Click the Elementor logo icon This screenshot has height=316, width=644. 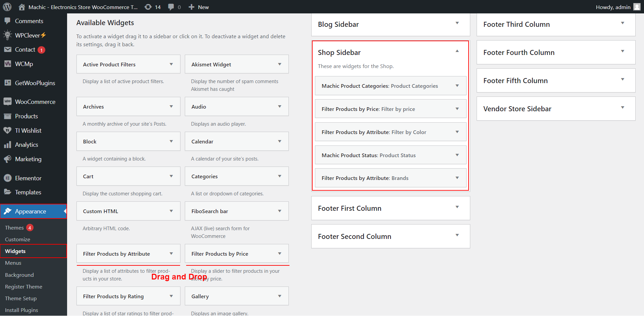(7, 178)
